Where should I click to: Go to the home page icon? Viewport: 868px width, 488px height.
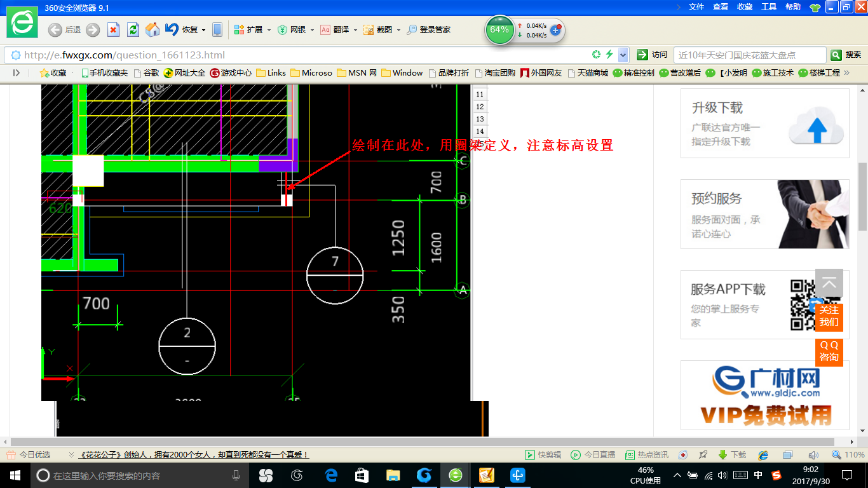(153, 30)
